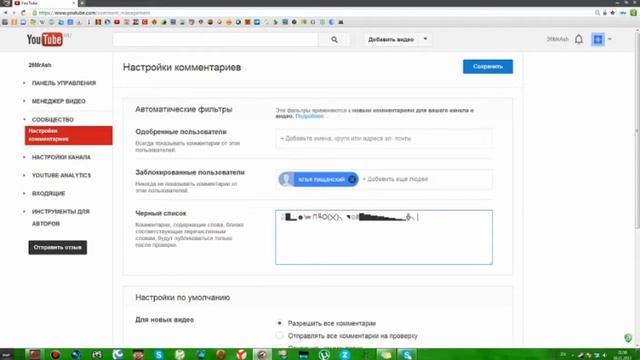Click the 'Настройки по умолчанию' heading
This screenshot has height=360, width=640.
pyautogui.click(x=183, y=297)
